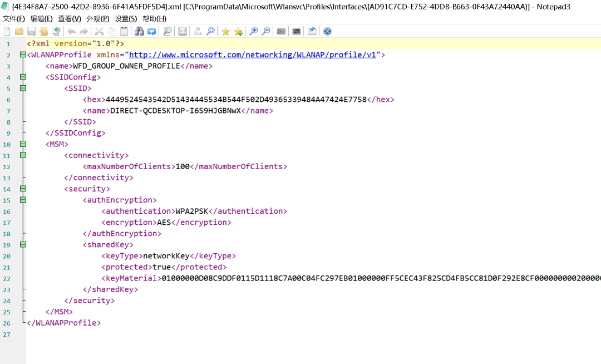This screenshot has height=364, width=601.
Task: Zoom out using the magnifier minus icon
Action: click(x=265, y=31)
